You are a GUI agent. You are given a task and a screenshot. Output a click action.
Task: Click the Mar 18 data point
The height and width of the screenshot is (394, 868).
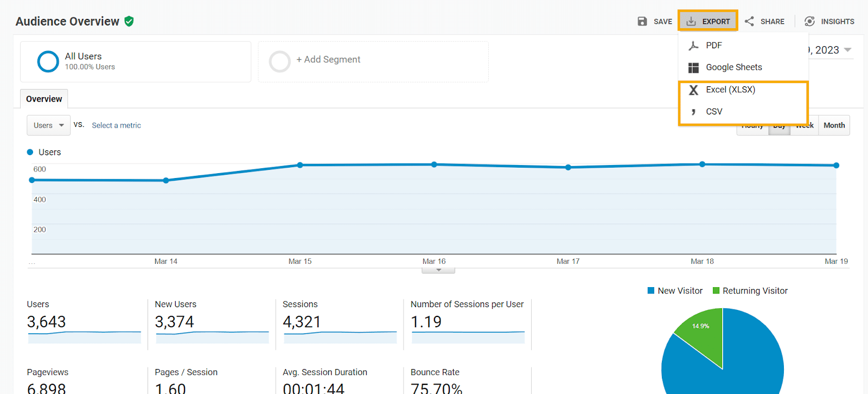coord(702,164)
